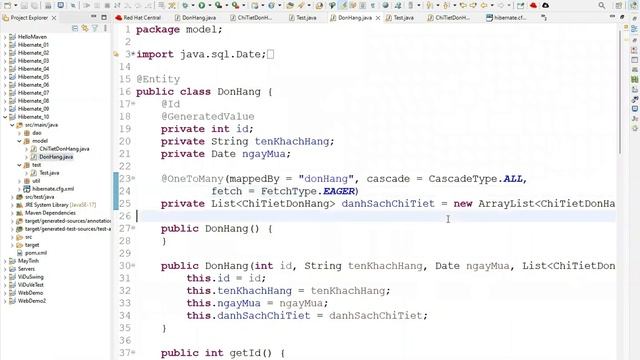
Task: Open dropdown arrow beside Coverage icon
Action: pos(227,5)
